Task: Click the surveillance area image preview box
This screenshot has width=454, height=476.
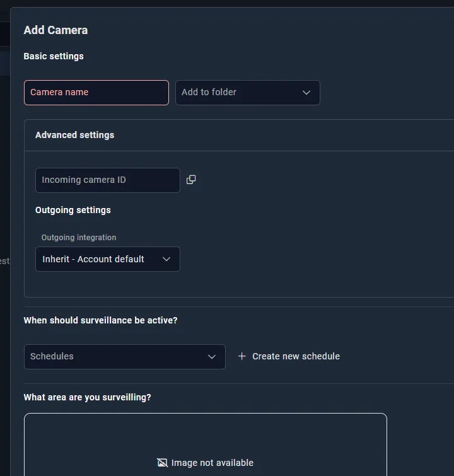Action: click(x=206, y=444)
